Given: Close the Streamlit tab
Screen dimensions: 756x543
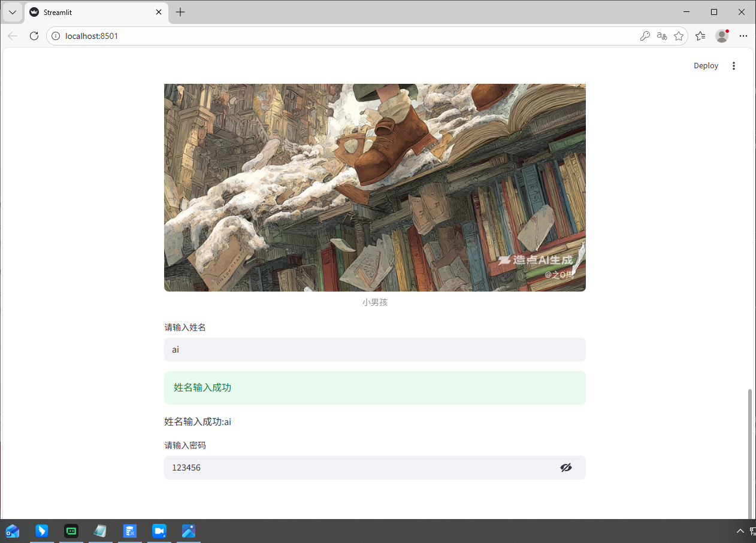Looking at the screenshot, I should (159, 12).
